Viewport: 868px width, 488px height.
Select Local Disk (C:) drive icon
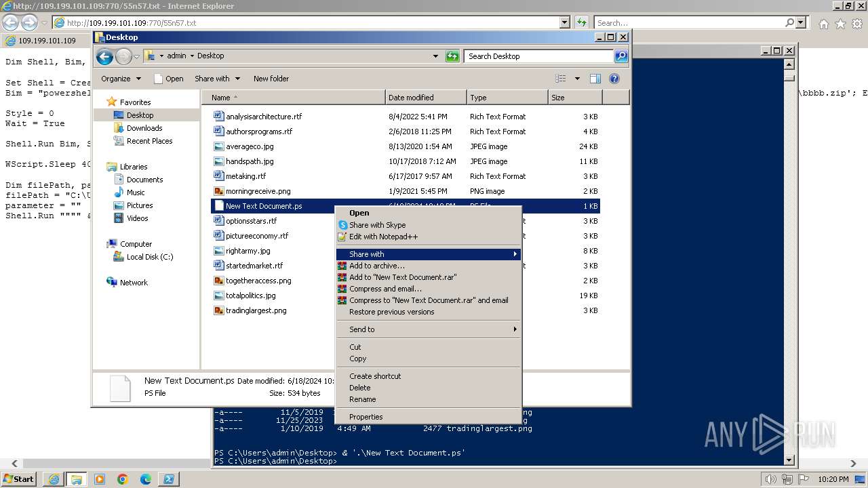pyautogui.click(x=119, y=257)
